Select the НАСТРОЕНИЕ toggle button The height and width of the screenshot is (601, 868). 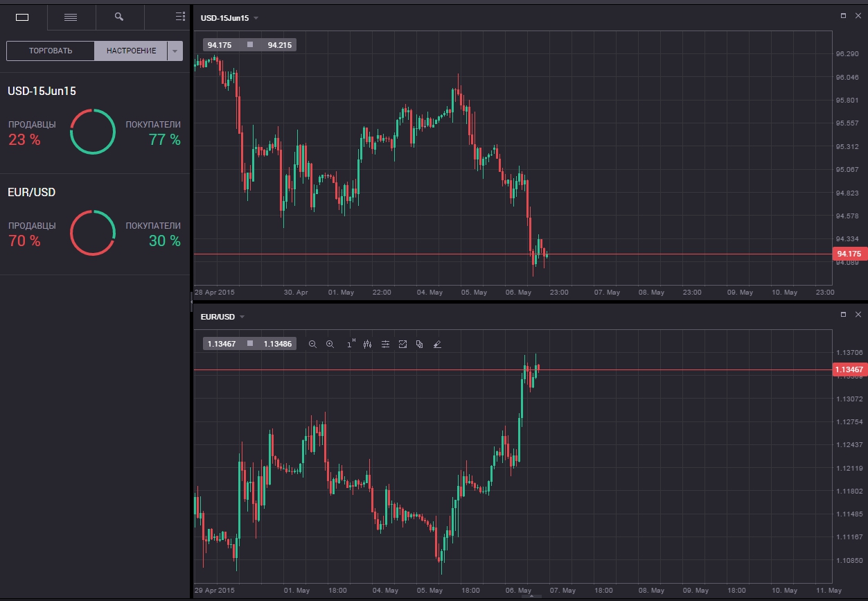pyautogui.click(x=131, y=51)
